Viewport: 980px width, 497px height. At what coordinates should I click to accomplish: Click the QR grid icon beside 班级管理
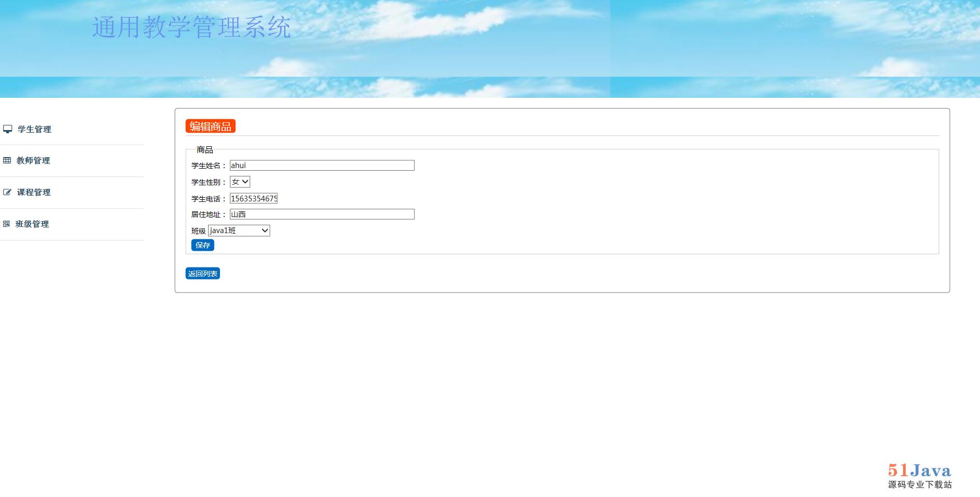(x=6, y=224)
